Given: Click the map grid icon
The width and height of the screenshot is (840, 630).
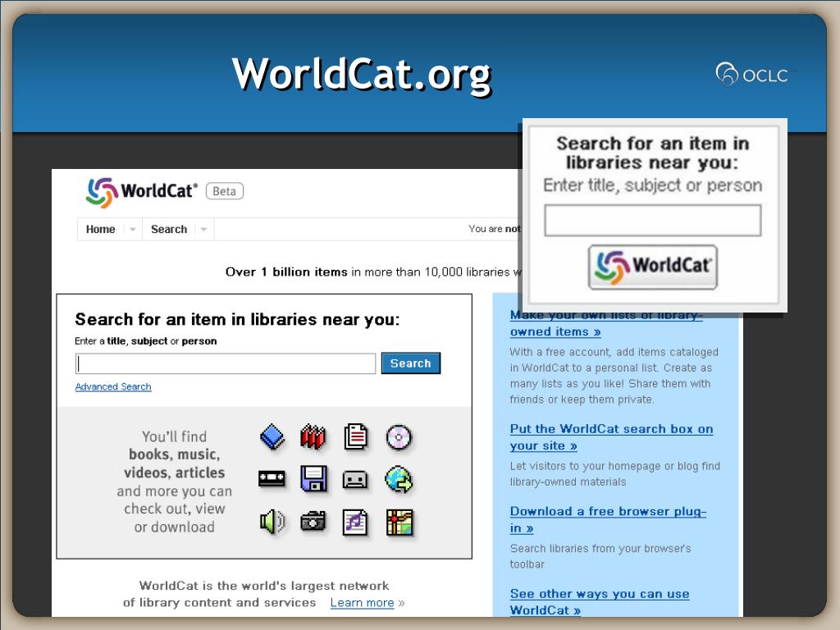Looking at the screenshot, I should 399,523.
